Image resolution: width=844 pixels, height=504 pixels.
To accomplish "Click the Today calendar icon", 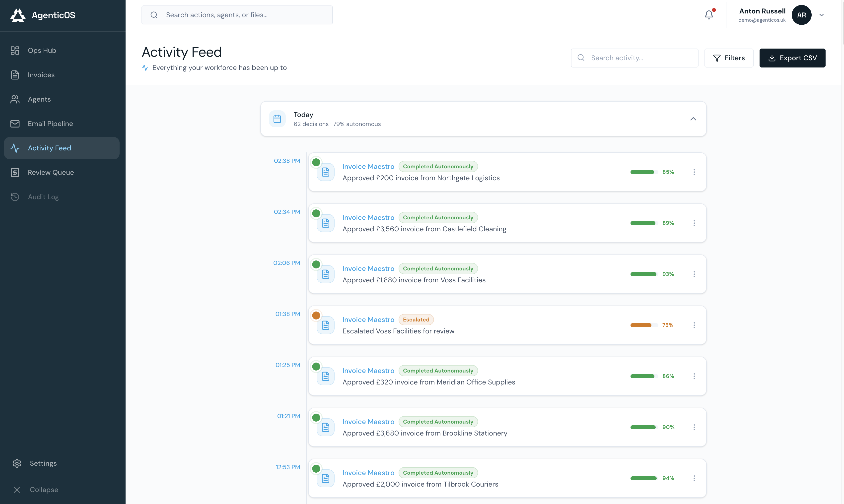I will (277, 119).
